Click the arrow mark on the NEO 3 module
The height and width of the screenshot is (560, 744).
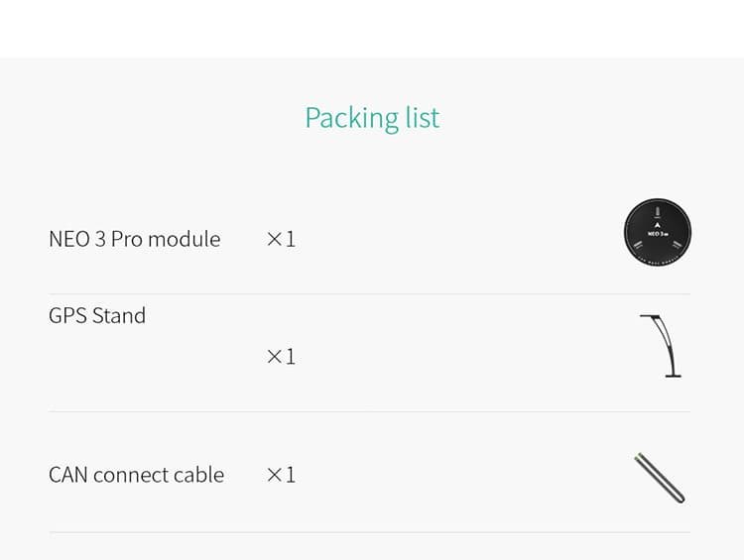657,225
